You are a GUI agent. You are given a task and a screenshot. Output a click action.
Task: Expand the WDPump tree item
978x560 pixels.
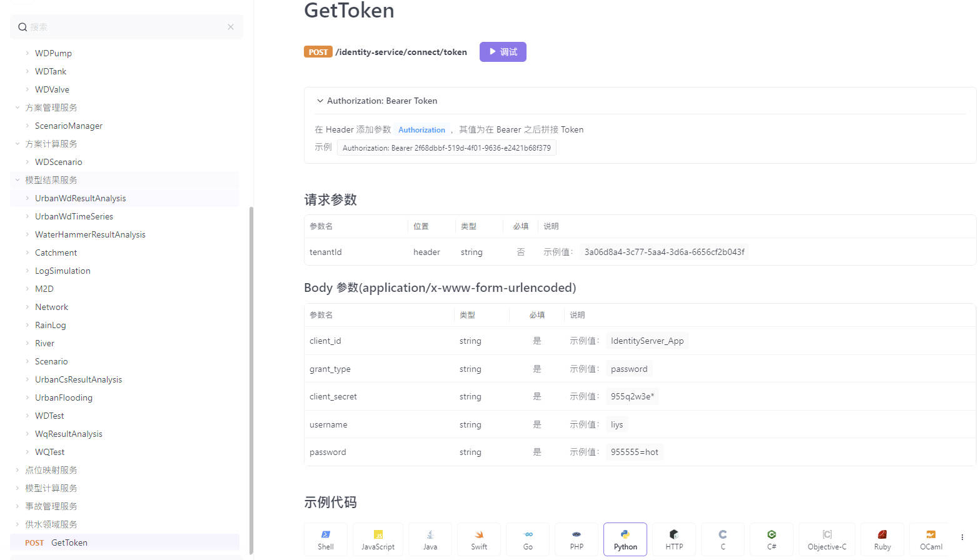(27, 53)
